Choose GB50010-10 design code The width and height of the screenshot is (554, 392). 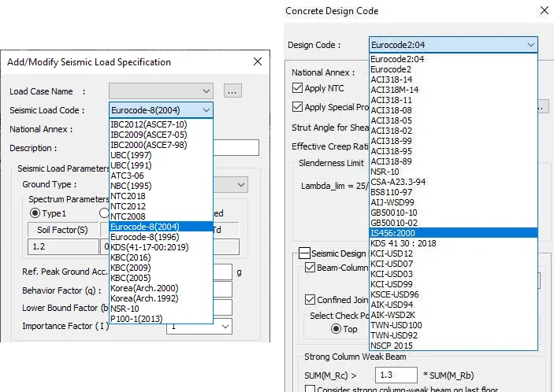453,213
